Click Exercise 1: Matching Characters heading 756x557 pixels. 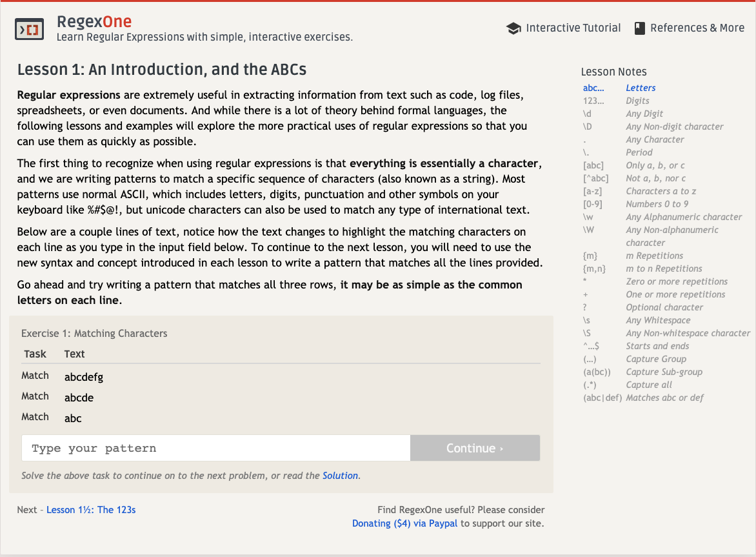94,333
